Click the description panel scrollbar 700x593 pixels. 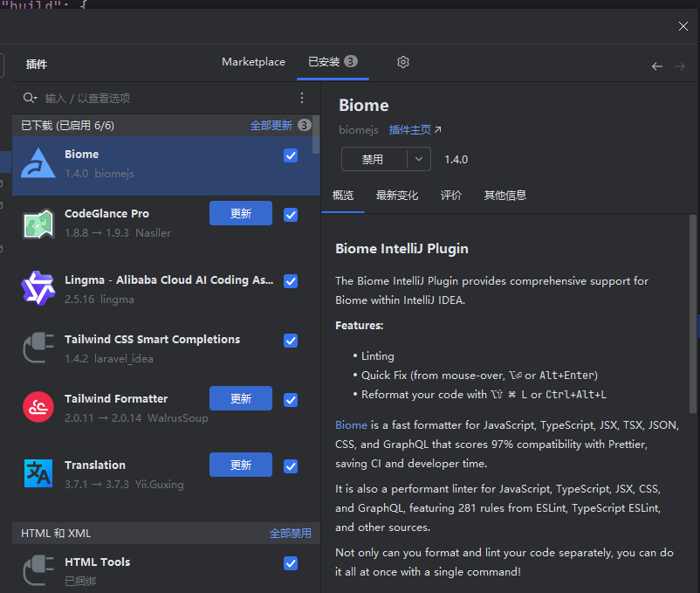point(693,314)
